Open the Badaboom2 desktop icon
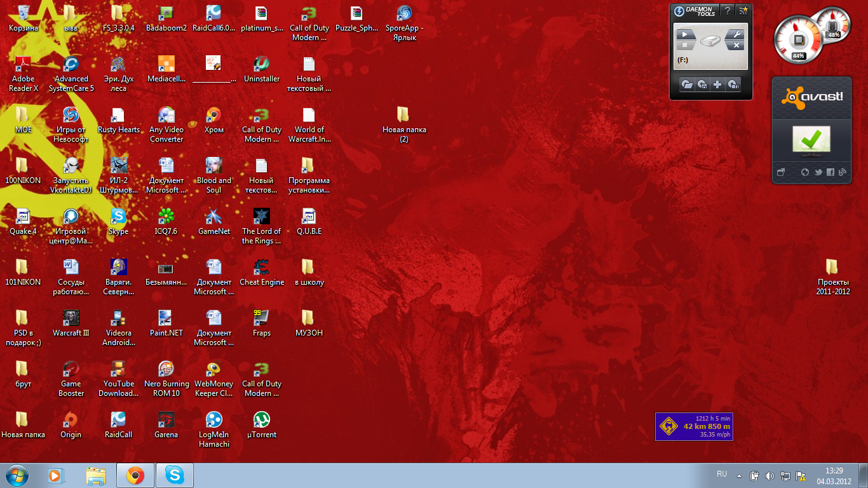The height and width of the screenshot is (488, 868). click(x=166, y=18)
